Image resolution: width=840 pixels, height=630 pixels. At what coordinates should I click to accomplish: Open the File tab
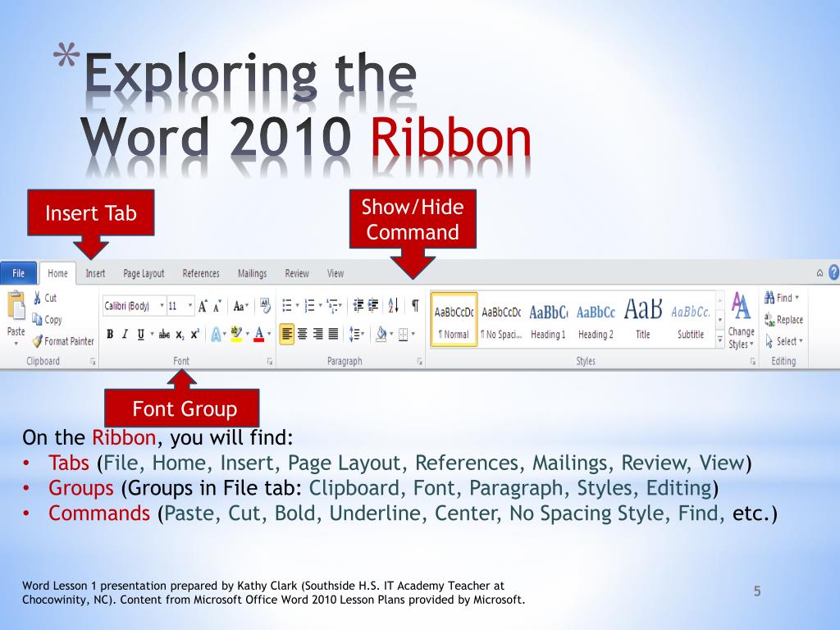[19, 273]
